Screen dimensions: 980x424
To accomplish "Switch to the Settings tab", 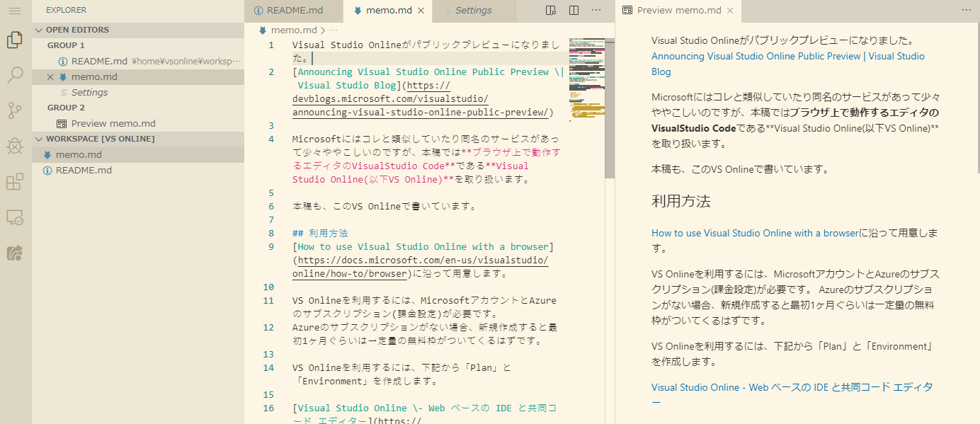I will [473, 11].
